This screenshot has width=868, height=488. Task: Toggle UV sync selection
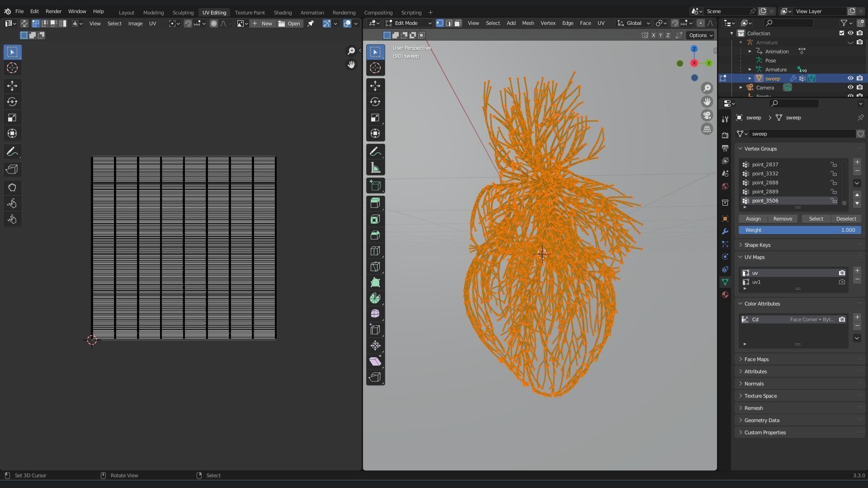tap(24, 23)
